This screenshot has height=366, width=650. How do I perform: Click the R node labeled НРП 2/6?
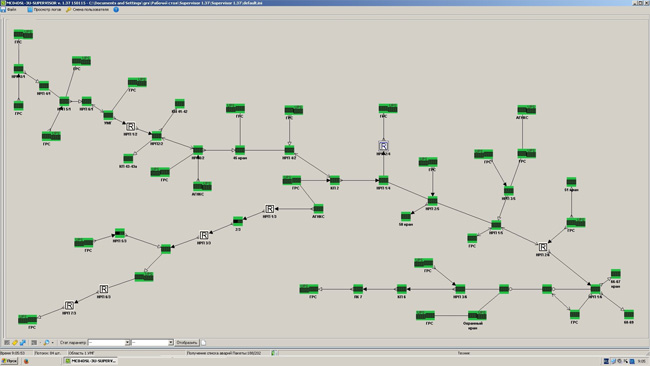tap(543, 247)
